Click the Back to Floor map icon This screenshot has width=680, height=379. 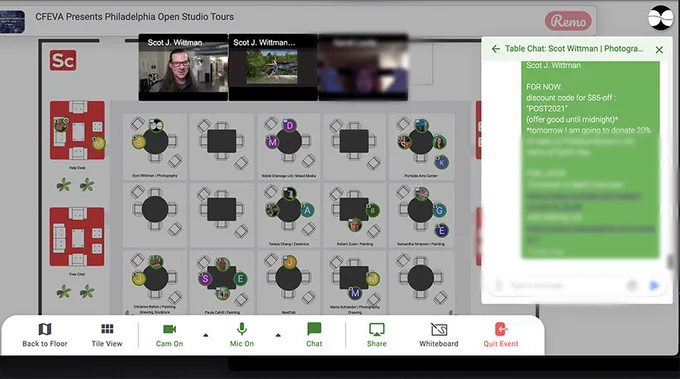click(x=45, y=330)
